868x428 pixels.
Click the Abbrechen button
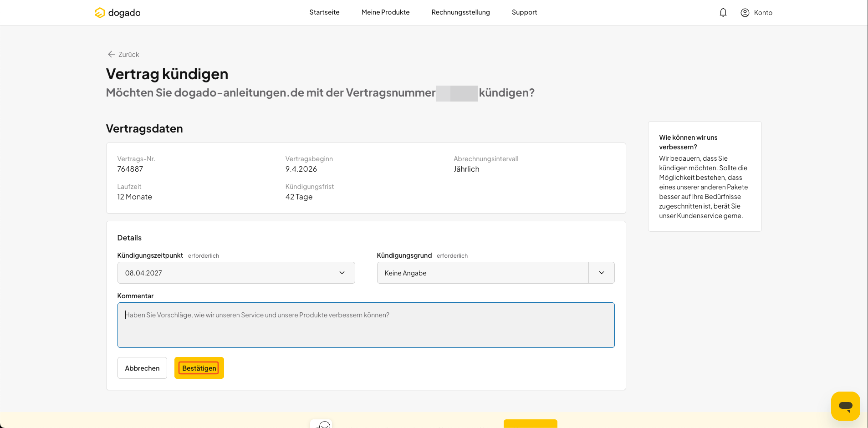click(142, 368)
